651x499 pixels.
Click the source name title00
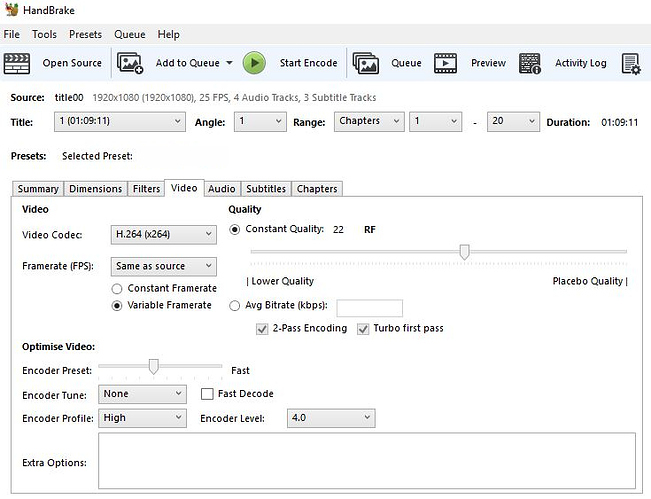coord(69,98)
